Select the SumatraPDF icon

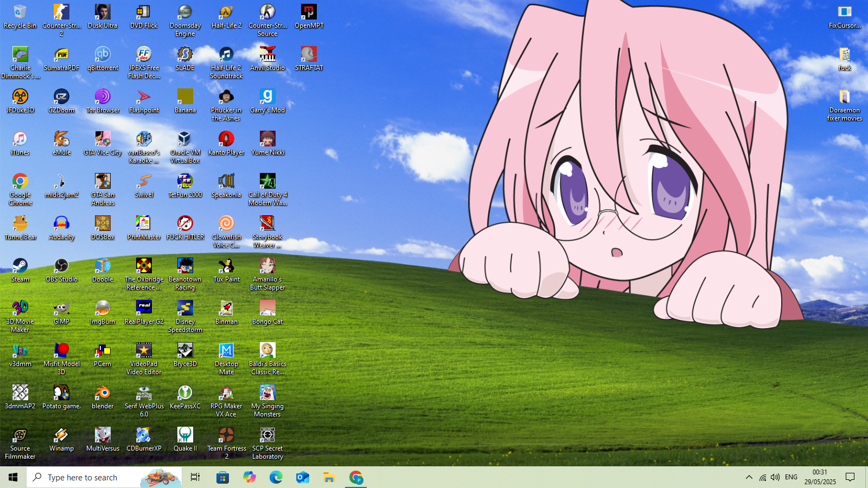[61, 59]
